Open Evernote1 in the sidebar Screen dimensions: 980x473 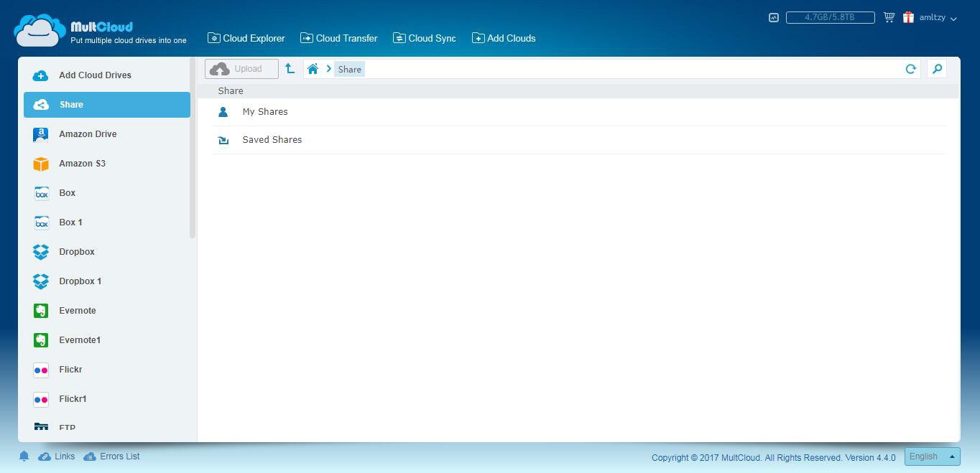point(107,340)
